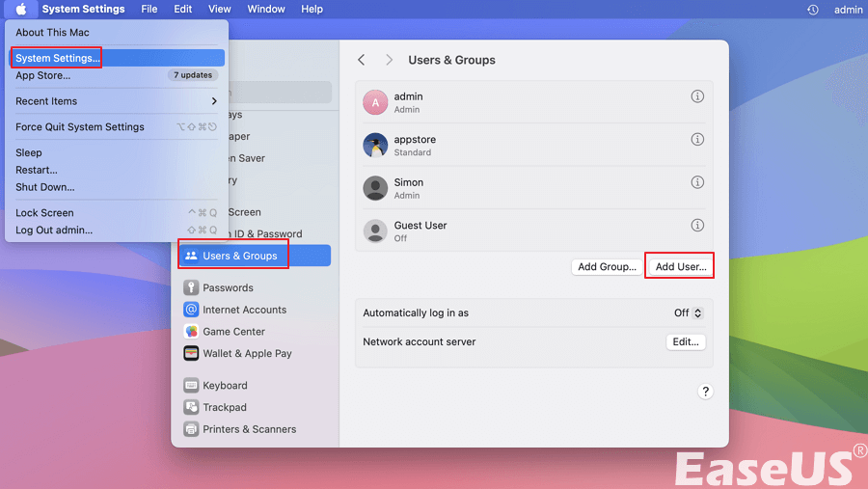Open the Window menu
Viewport: 868px width, 489px height.
[x=266, y=9]
